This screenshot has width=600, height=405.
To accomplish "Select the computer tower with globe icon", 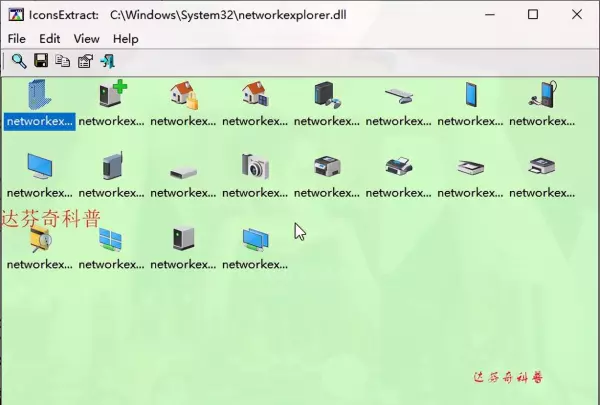I will click(x=327, y=95).
